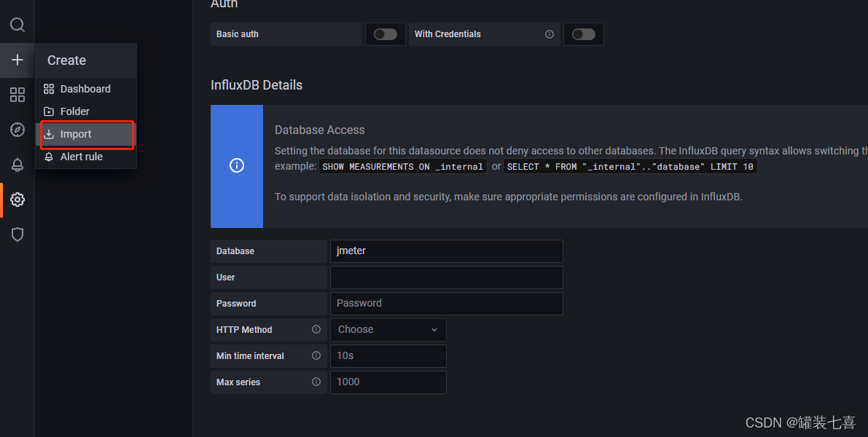The image size is (868, 437).
Task: Click the Database Access info circle icon
Action: click(237, 165)
